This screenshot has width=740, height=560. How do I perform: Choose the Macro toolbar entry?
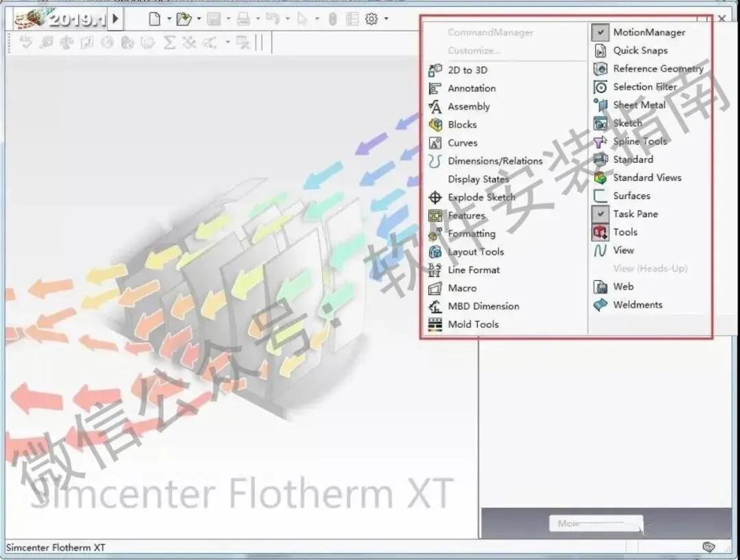[462, 288]
